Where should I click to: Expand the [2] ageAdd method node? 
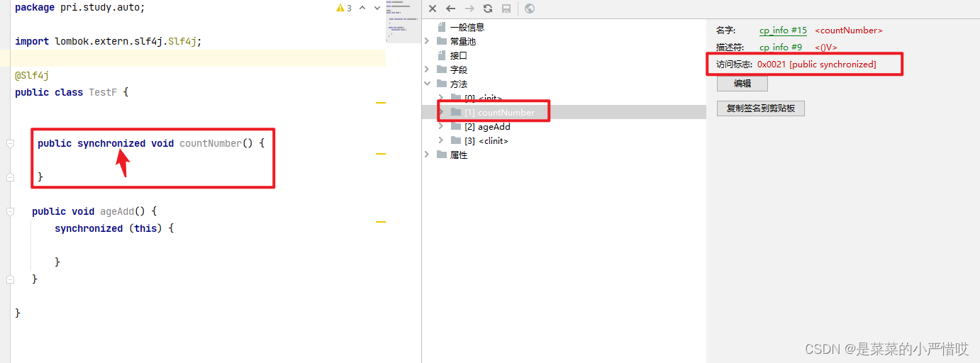441,126
